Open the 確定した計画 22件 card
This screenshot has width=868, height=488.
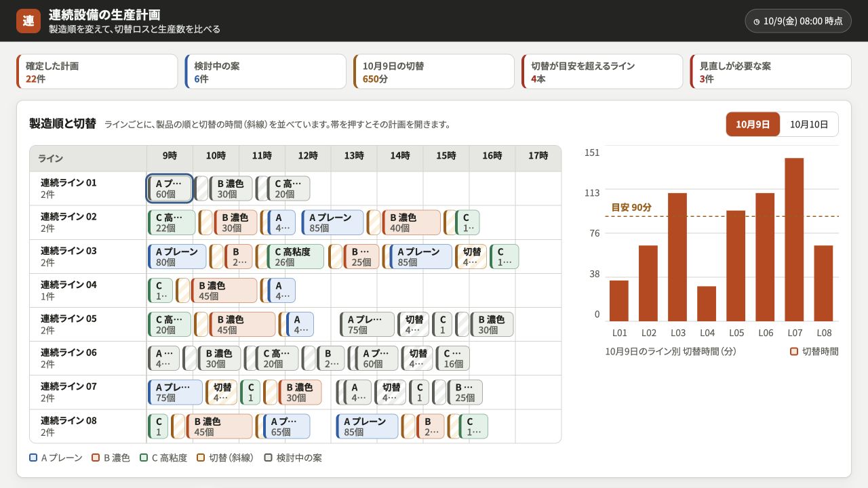[97, 72]
